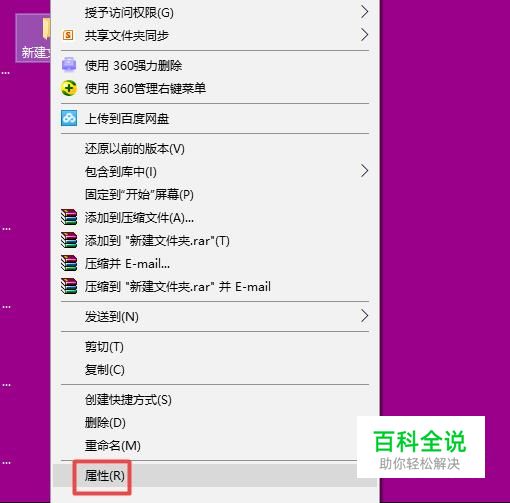Click WinRAR icon beside 添加到 "新建文件夹.rar"(T)

click(69, 240)
